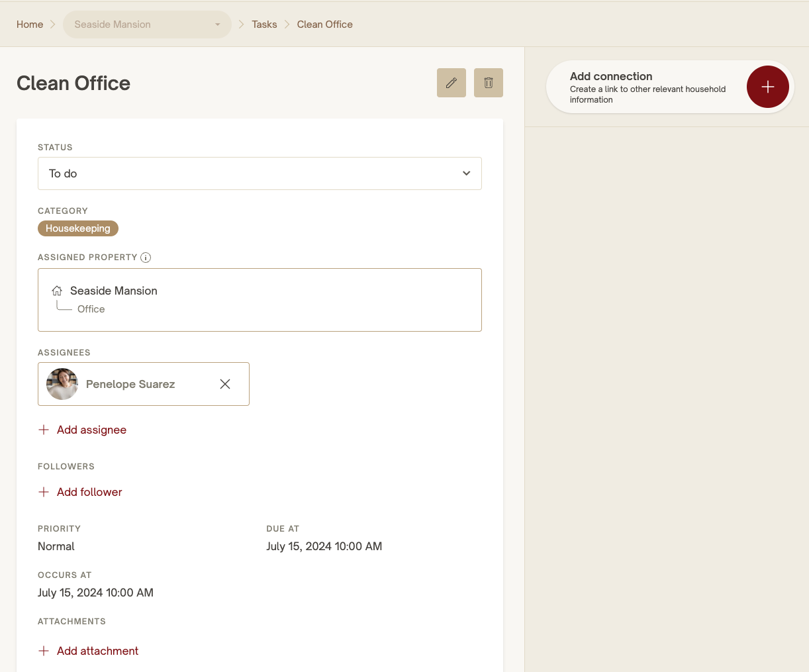Click the Add follower link

pyautogui.click(x=89, y=492)
